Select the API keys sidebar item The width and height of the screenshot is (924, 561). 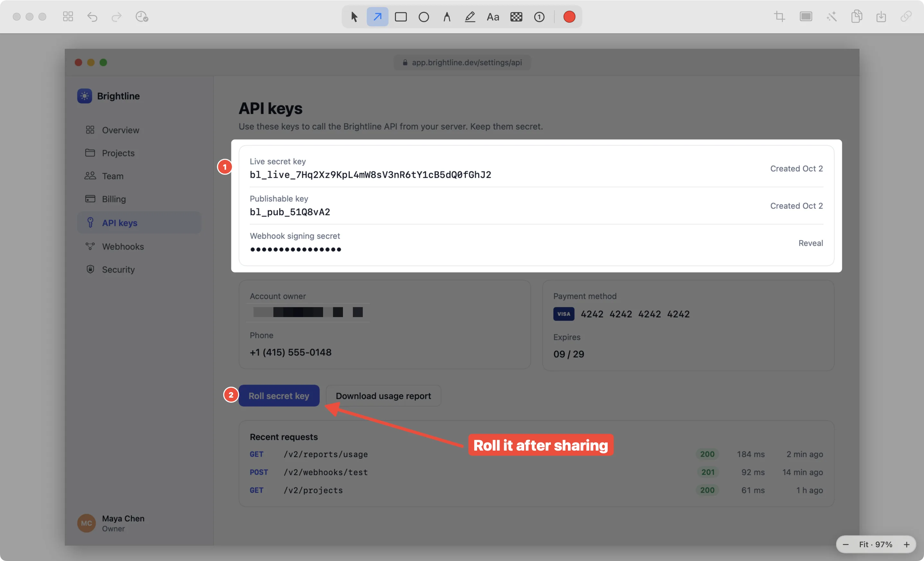139,223
